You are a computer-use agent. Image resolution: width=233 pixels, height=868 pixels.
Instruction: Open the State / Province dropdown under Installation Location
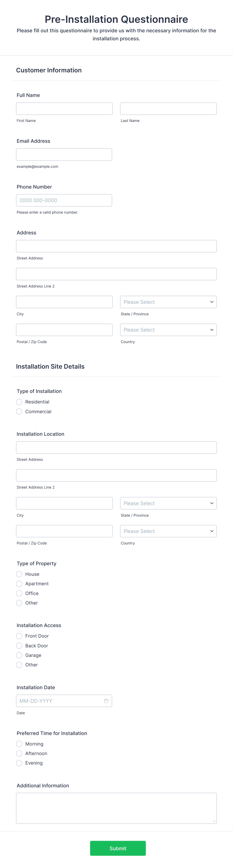tap(168, 503)
